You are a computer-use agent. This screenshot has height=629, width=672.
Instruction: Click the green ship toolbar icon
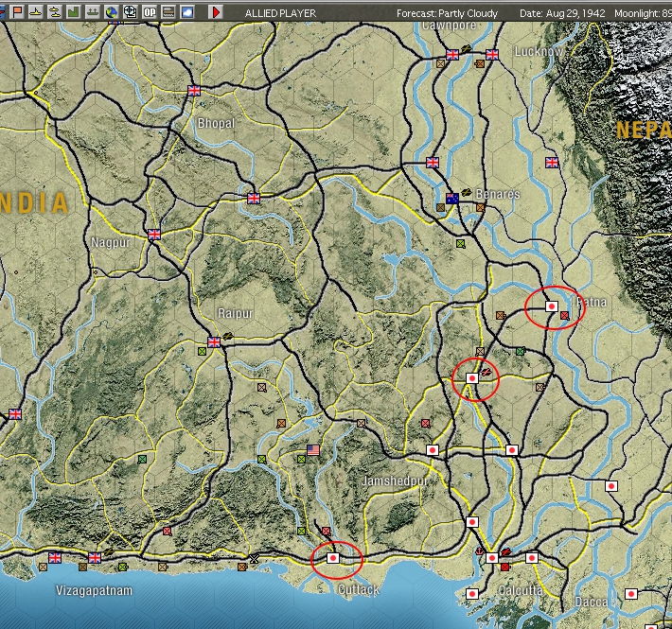click(x=92, y=12)
